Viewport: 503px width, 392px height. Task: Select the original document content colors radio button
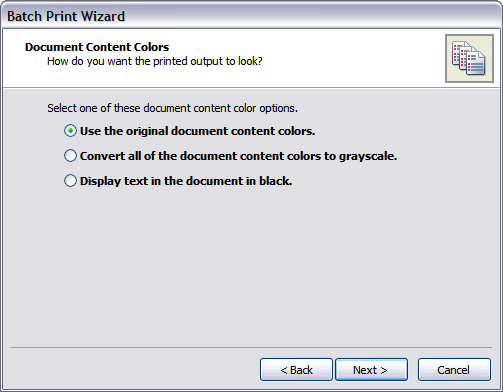coord(70,131)
